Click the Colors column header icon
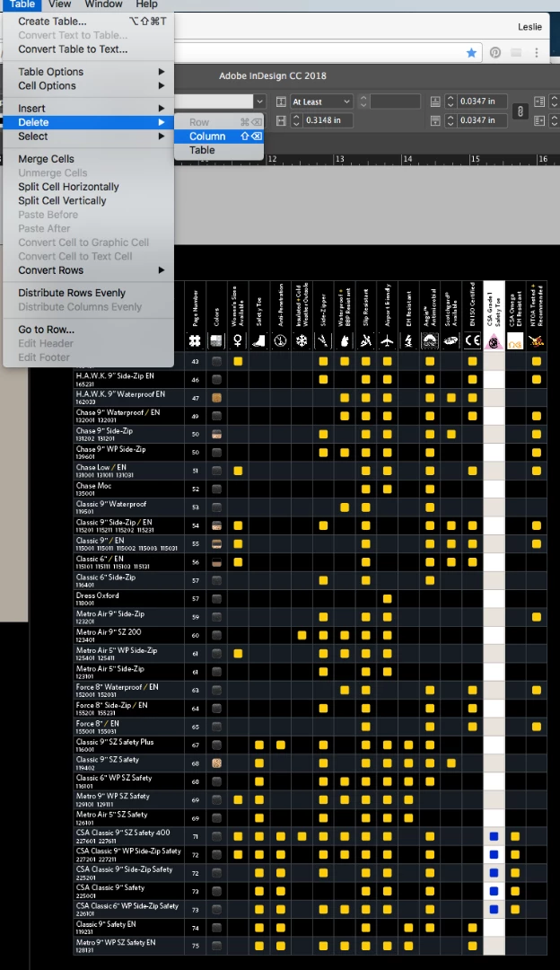 click(x=216, y=341)
